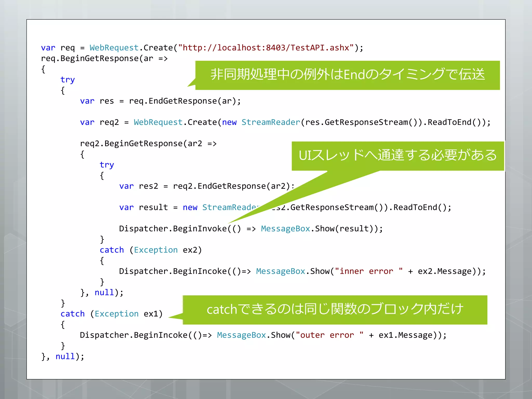Click the inner "}, null);" after ex2 catch
Image resolution: width=532 pixels, height=399 pixels.
pos(102,293)
